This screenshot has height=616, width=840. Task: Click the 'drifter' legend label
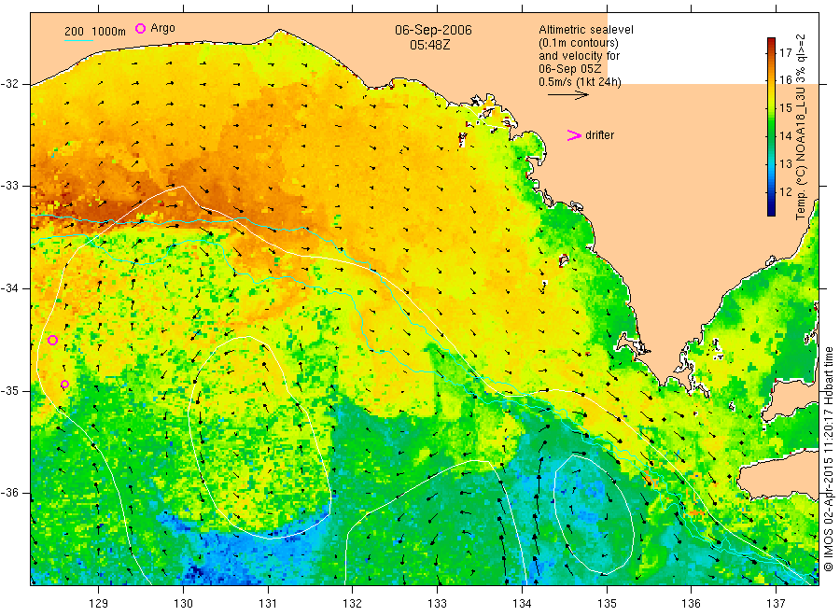coord(599,135)
